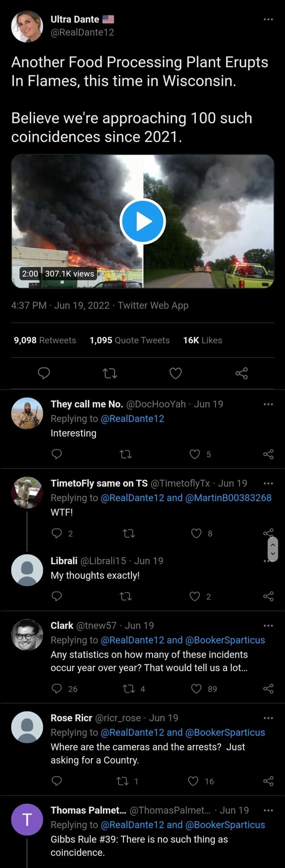The width and height of the screenshot is (285, 868).
Task: Reply to TimetoFly's "WTF!" comment
Action: tap(57, 533)
